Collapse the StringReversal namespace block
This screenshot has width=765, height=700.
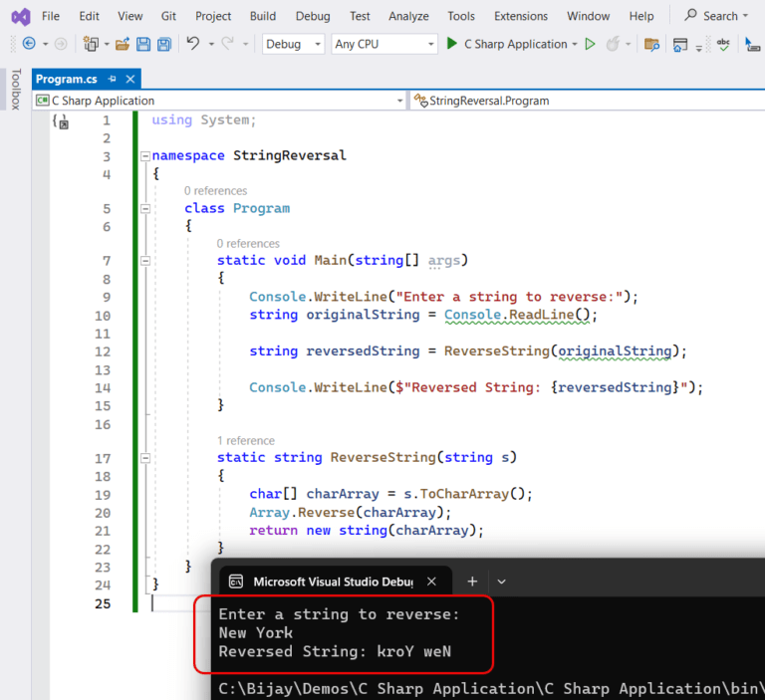[144, 156]
